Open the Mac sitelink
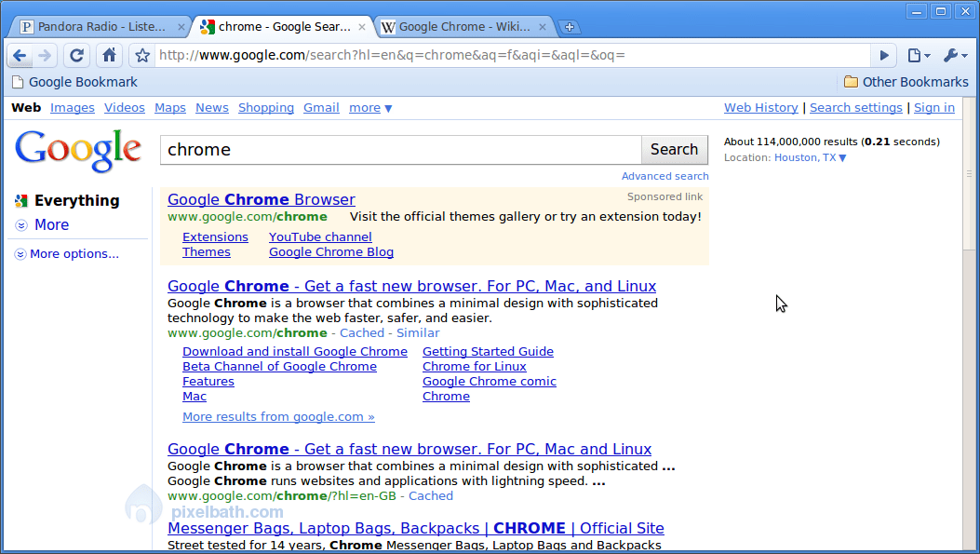The height and width of the screenshot is (554, 980). point(195,397)
